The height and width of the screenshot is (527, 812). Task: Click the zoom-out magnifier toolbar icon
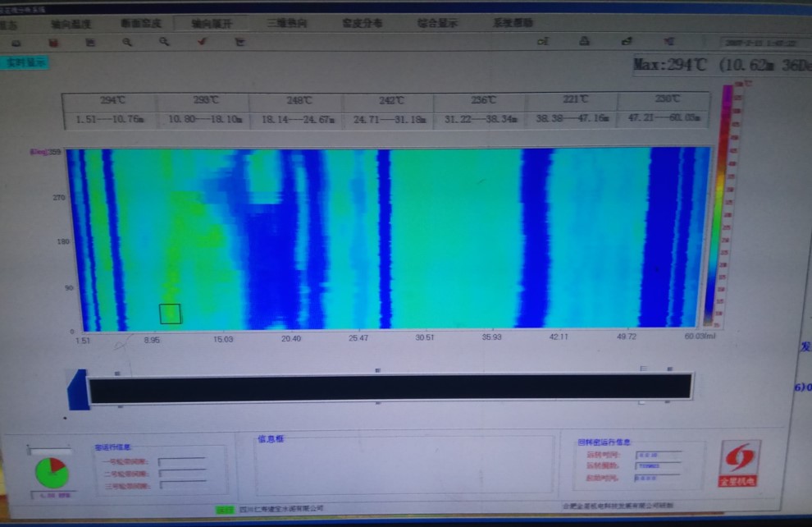click(164, 42)
